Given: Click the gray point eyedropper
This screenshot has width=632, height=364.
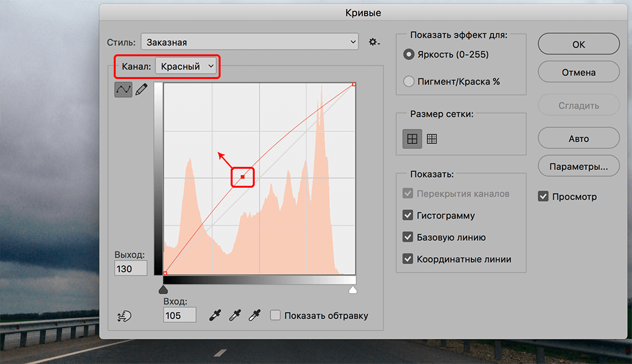Looking at the screenshot, I should click(x=236, y=315).
